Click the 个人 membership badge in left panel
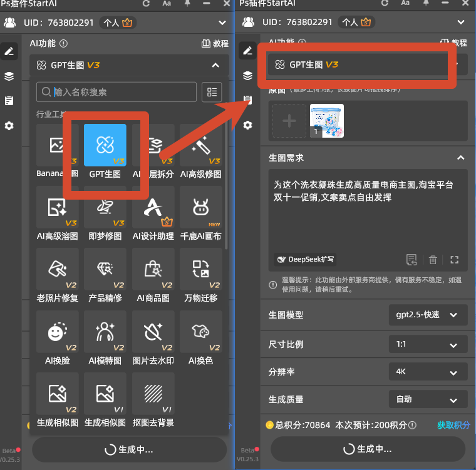Image resolution: width=476 pixels, height=470 pixels. (x=118, y=23)
